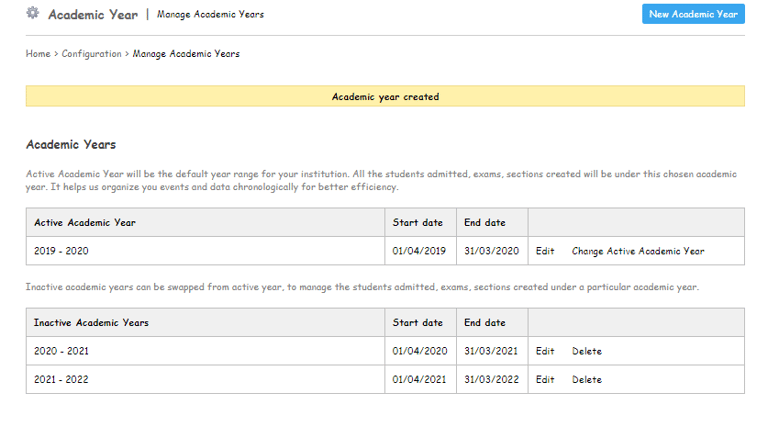Edit the 2019 - 2020 academic year
768x438 pixels.
click(x=545, y=251)
